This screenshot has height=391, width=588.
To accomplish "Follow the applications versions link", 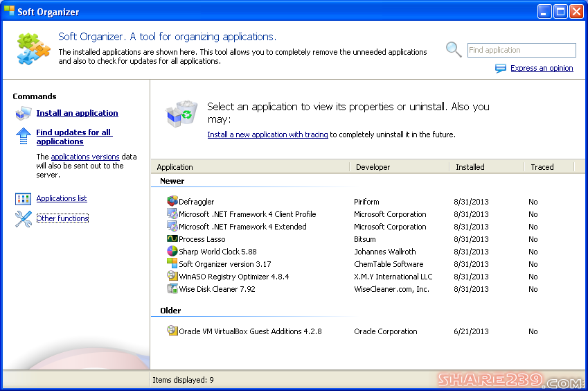I will [x=85, y=157].
